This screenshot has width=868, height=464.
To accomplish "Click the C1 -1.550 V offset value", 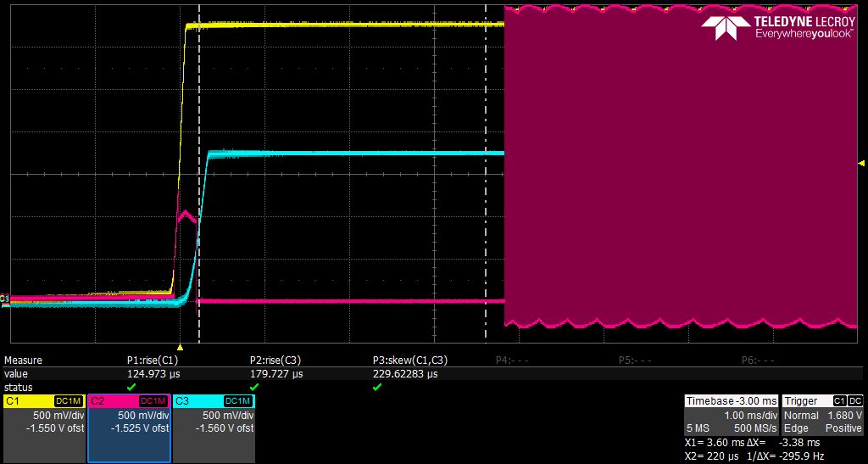I will (x=54, y=428).
